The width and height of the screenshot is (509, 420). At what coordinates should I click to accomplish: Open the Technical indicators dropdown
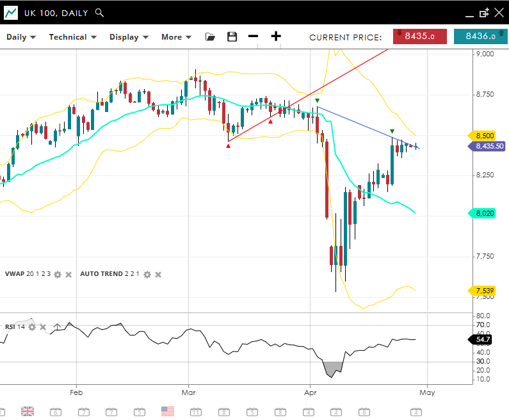pos(72,36)
